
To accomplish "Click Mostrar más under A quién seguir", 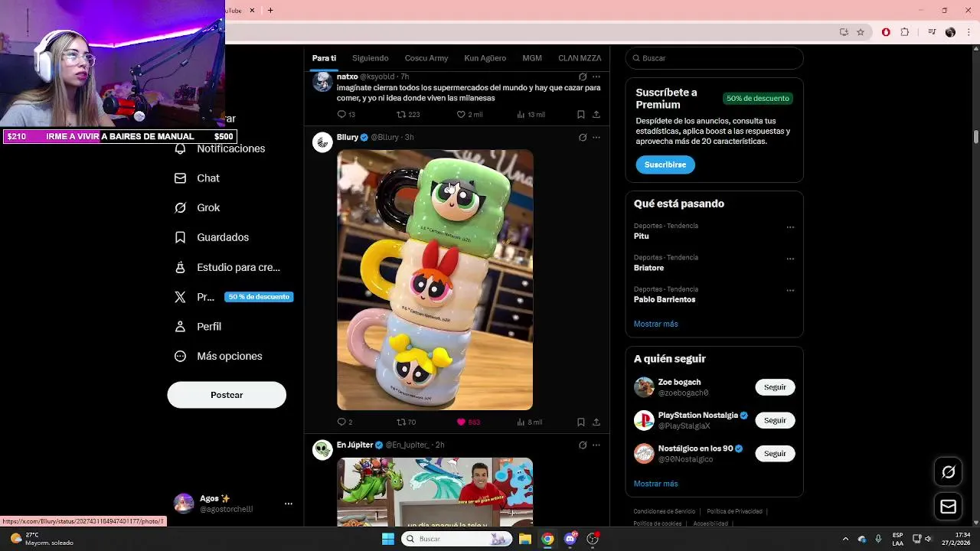I will coord(655,484).
